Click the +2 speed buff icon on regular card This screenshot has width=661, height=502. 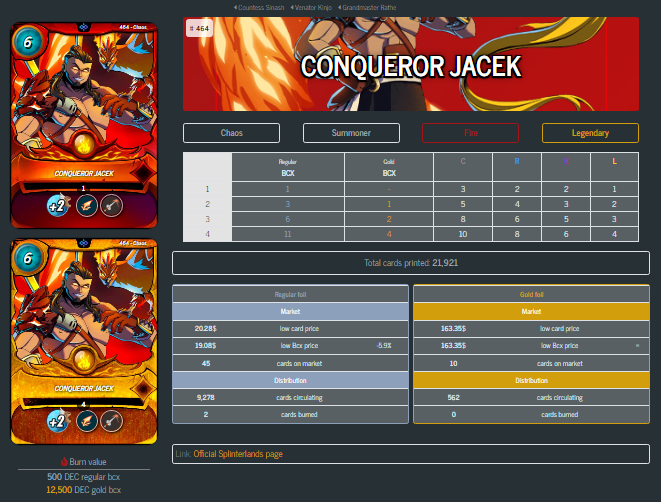tap(58, 205)
